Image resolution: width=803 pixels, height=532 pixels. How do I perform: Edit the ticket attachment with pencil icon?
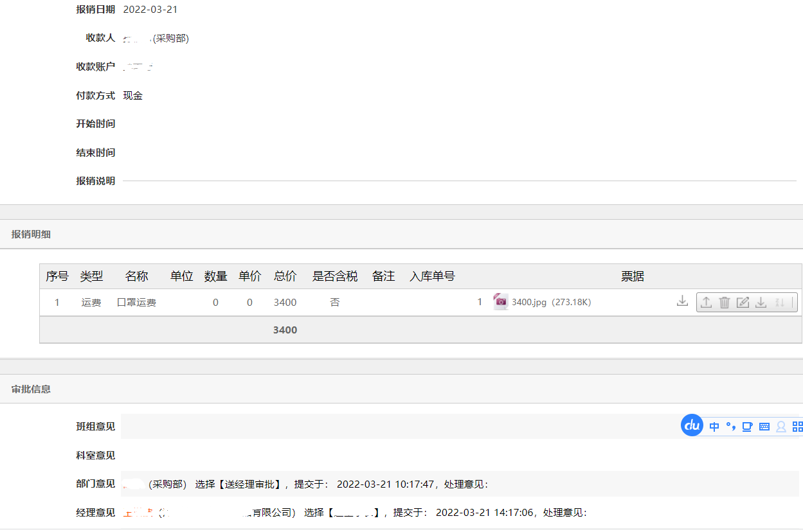point(743,301)
